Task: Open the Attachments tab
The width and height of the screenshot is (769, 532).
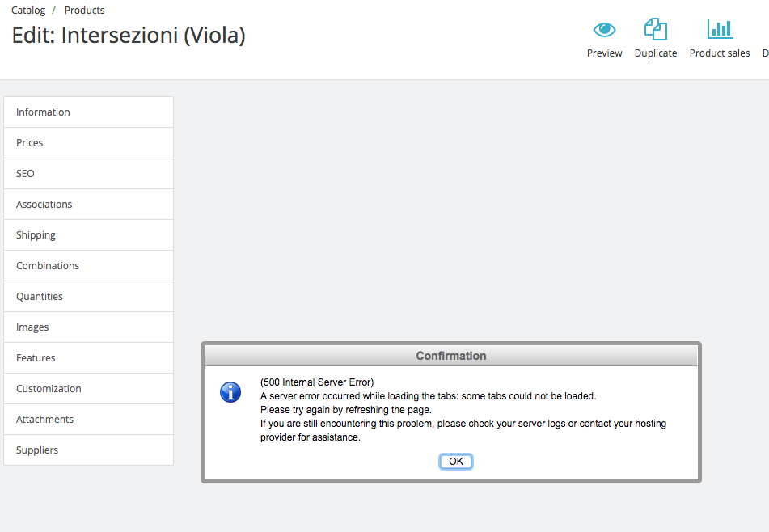Action: [89, 420]
